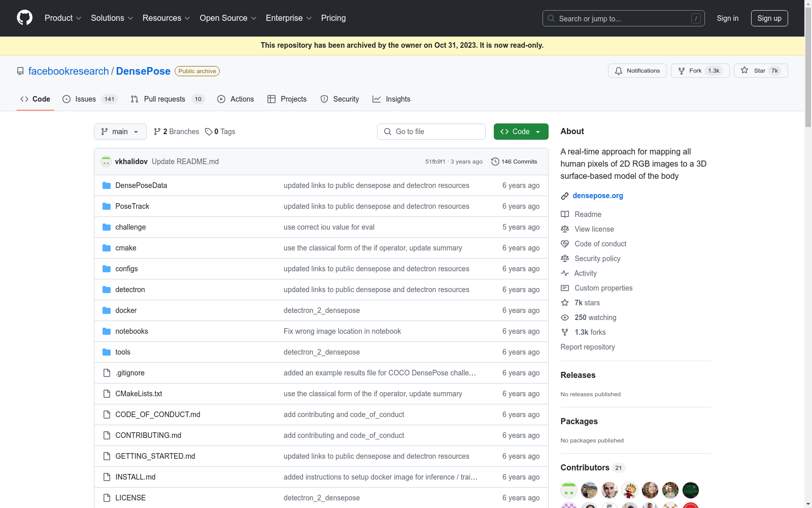View the 146 Commits history
The width and height of the screenshot is (812, 508).
(x=514, y=162)
